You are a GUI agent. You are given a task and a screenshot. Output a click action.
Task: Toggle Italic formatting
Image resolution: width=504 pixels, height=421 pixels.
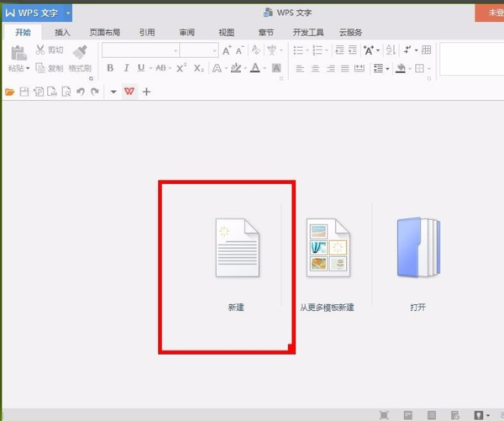[126, 68]
